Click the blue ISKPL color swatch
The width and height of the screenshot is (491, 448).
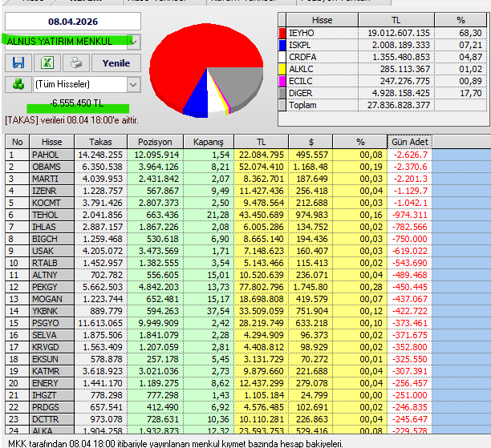(282, 45)
